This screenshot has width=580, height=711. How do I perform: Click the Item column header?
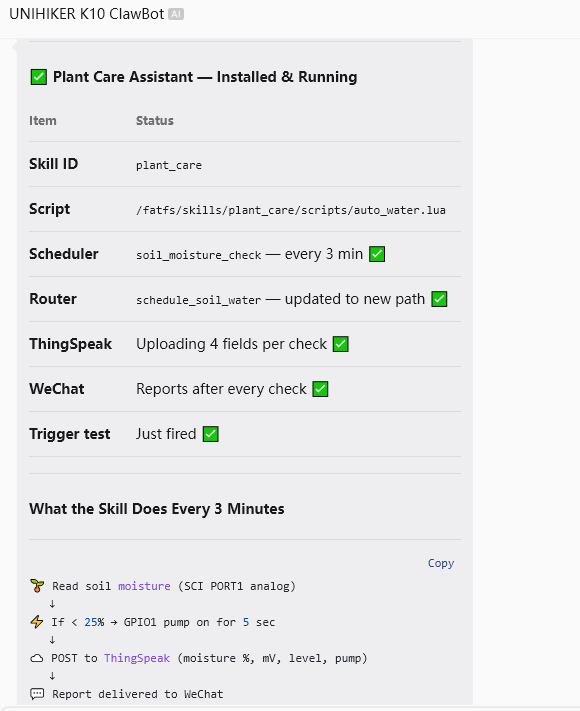coord(43,121)
